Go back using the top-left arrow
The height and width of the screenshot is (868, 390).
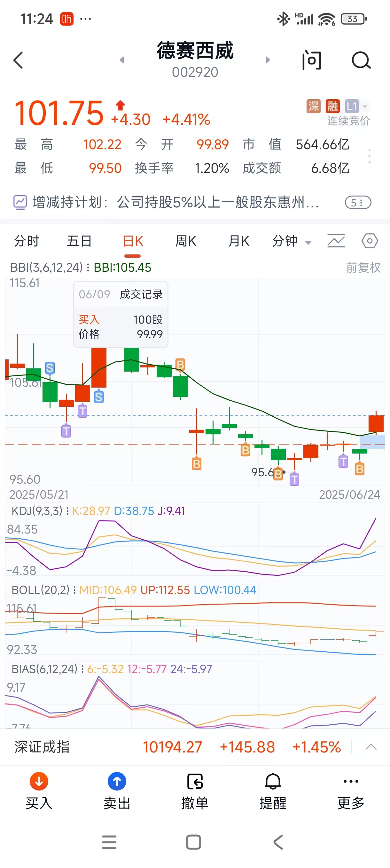18,60
